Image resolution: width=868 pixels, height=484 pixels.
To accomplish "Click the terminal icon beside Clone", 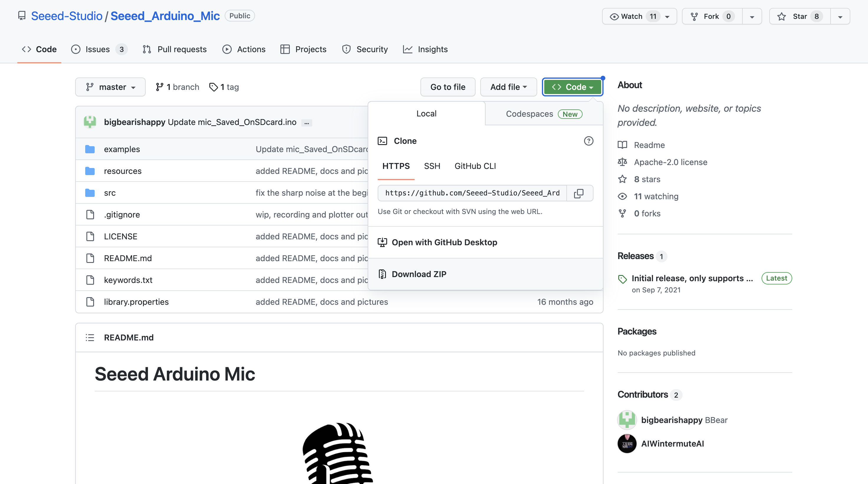I will pos(382,141).
